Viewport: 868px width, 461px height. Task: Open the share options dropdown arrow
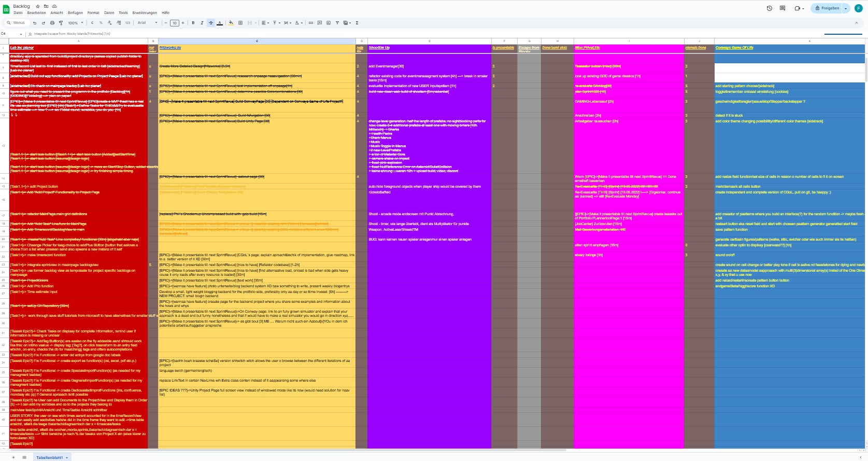click(x=846, y=8)
